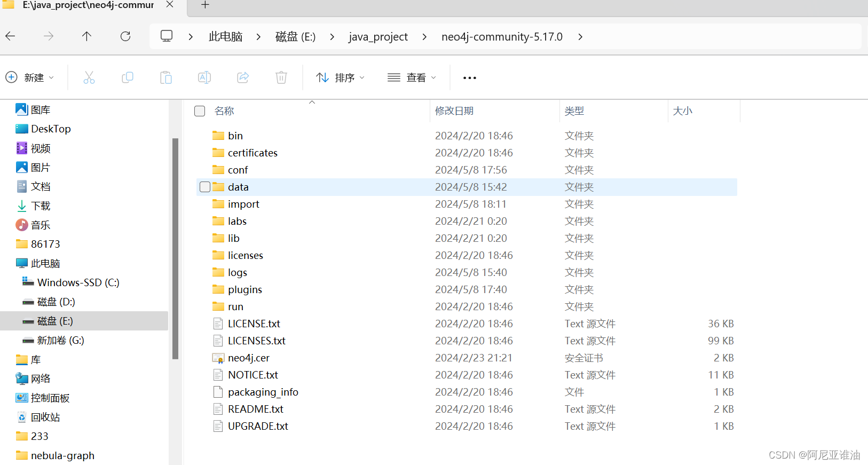
Task: Sort by 修改日期 column header
Action: [454, 111]
